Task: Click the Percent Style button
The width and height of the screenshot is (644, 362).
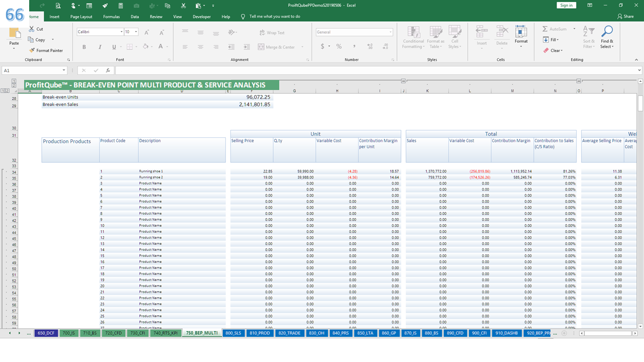Action: coord(339,46)
